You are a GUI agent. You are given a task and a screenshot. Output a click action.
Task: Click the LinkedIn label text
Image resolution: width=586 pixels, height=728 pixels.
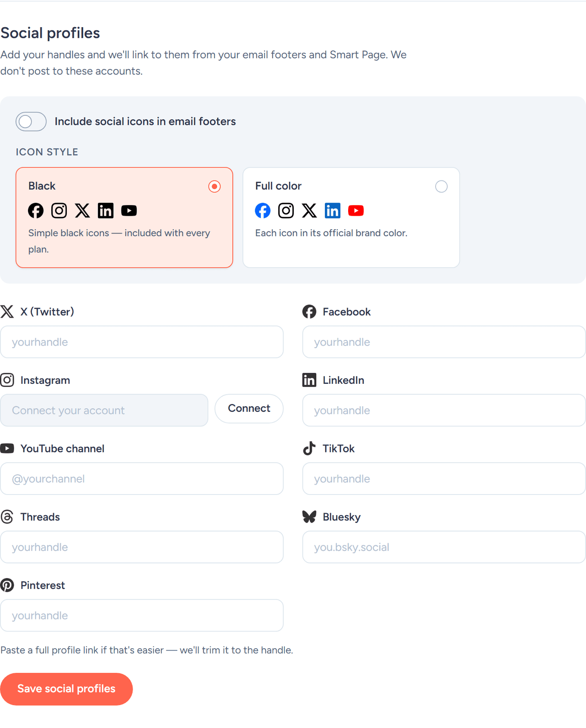(x=343, y=380)
